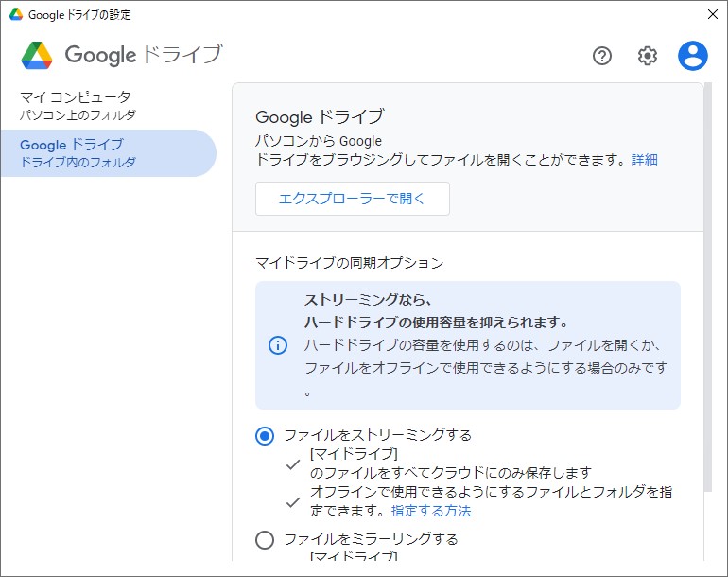Viewport: 728px width, 577px height.
Task: Click the Google ドライブ panel heading
Action: click(320, 117)
